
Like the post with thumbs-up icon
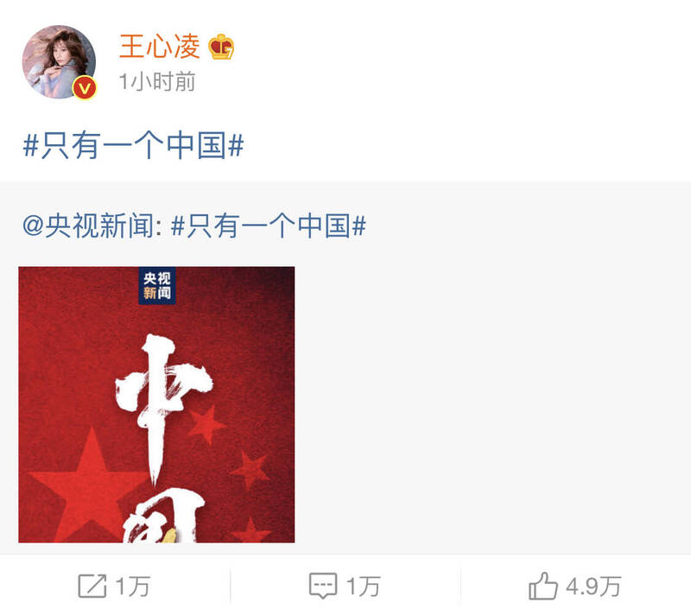pos(543,586)
